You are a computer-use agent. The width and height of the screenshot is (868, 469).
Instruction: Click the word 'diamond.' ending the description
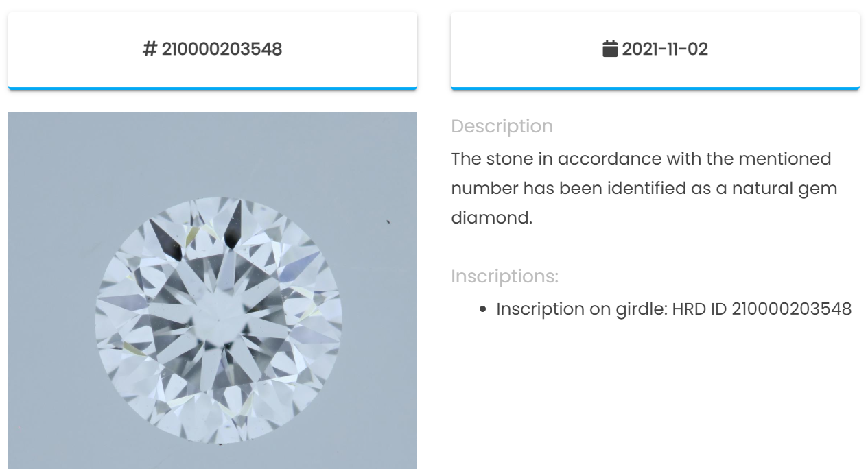pos(491,218)
